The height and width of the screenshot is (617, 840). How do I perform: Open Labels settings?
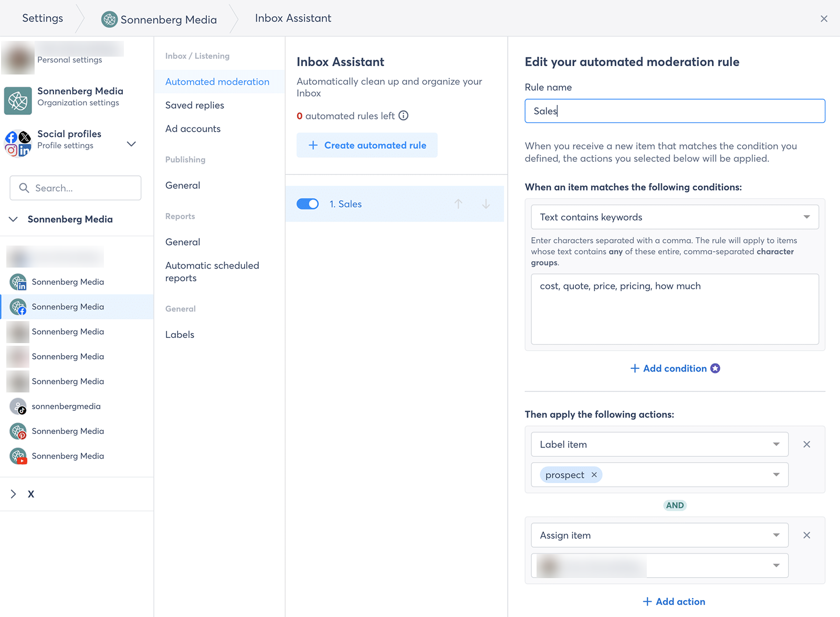[x=180, y=335]
